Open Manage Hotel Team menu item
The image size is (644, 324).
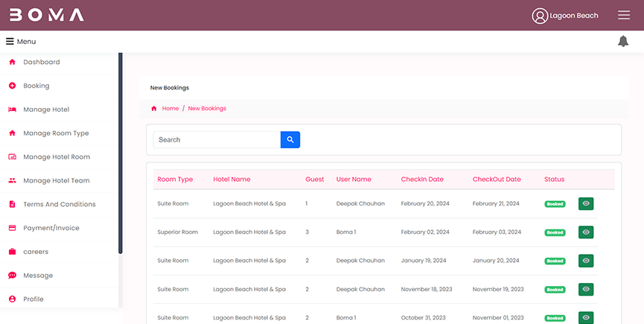click(57, 180)
